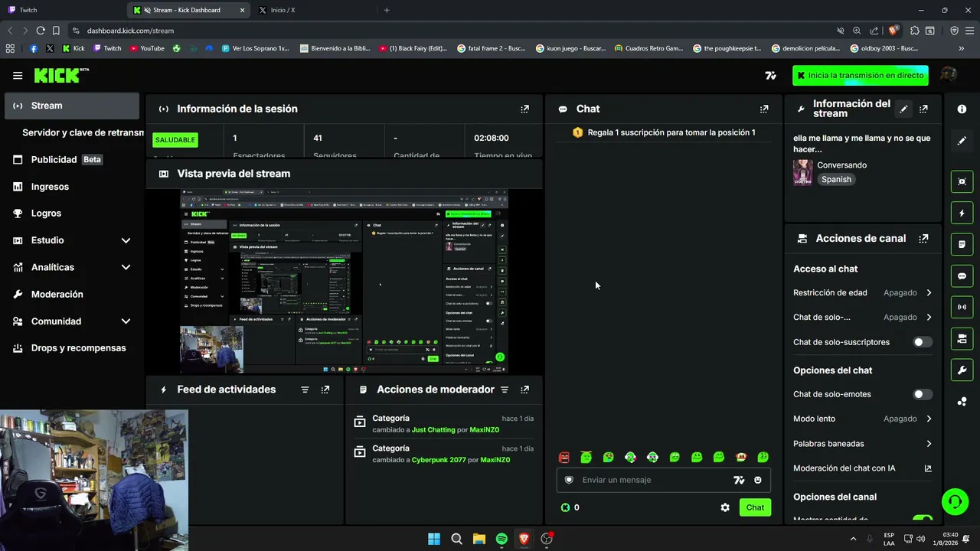Open Spotify from the taskbar
The height and width of the screenshot is (551, 980).
click(501, 539)
